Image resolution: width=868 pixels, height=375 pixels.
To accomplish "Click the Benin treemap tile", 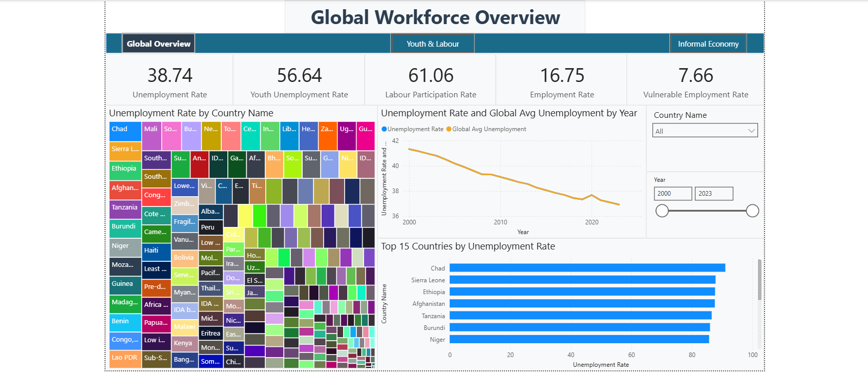I will 125,323.
